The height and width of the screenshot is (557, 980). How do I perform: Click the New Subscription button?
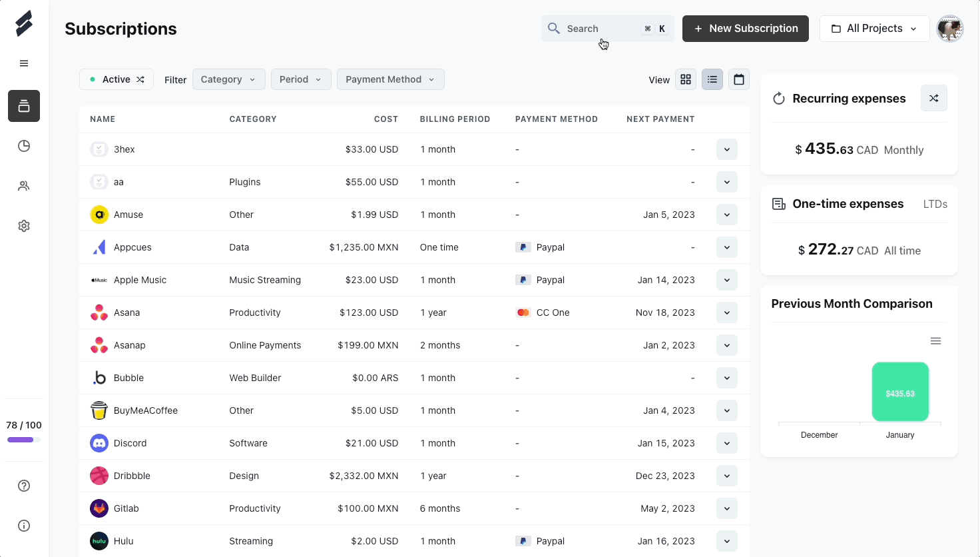point(746,29)
